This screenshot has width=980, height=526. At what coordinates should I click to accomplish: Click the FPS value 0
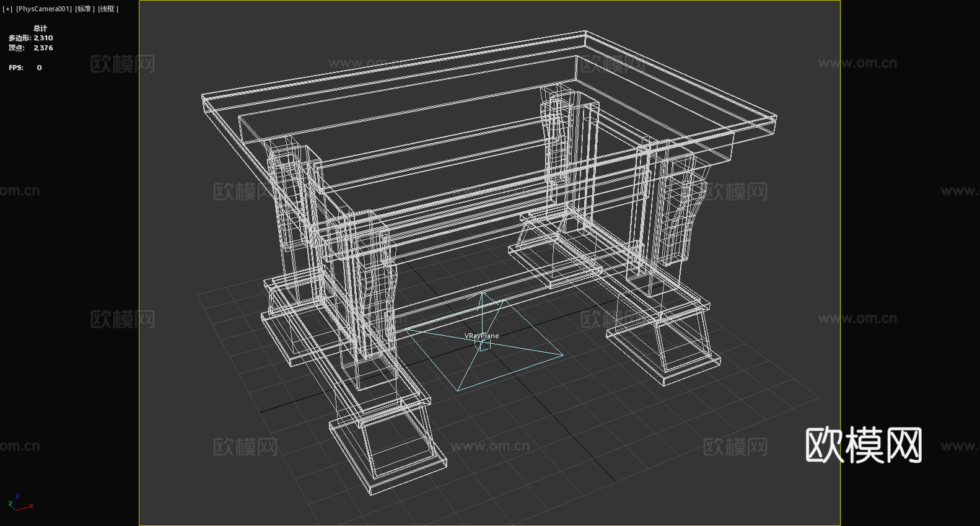[x=39, y=68]
